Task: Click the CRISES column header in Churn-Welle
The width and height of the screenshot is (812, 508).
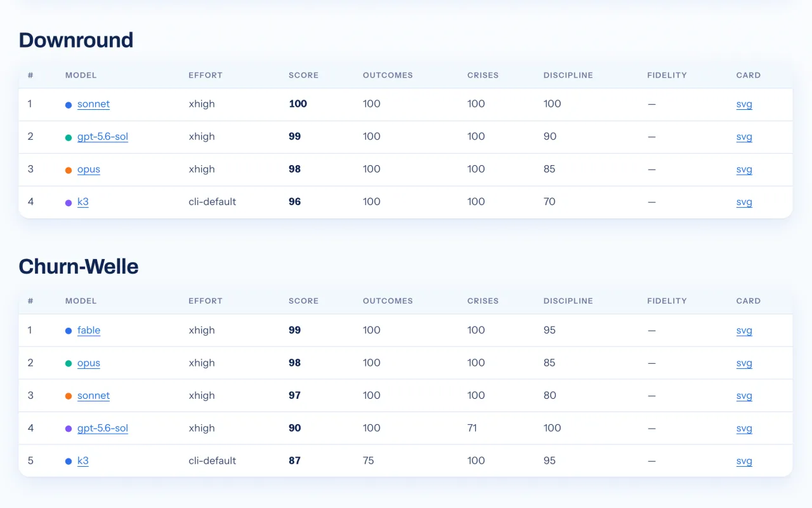Action: click(x=483, y=301)
